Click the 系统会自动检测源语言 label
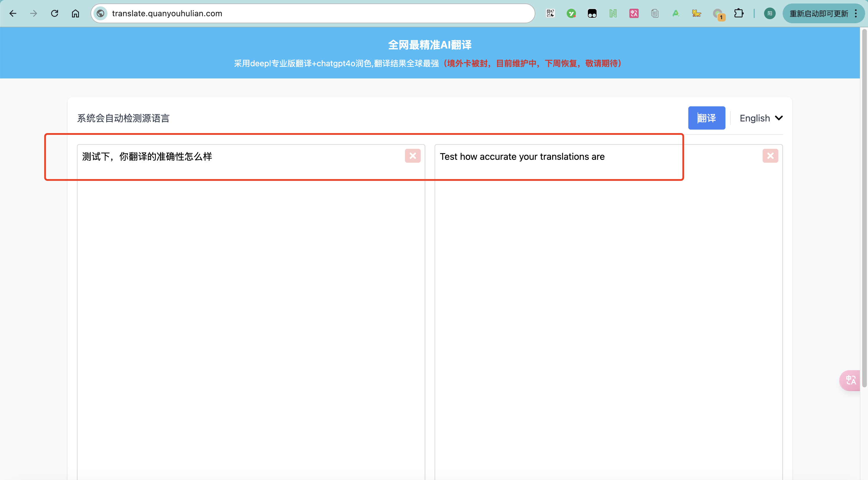The width and height of the screenshot is (868, 480). coord(123,118)
